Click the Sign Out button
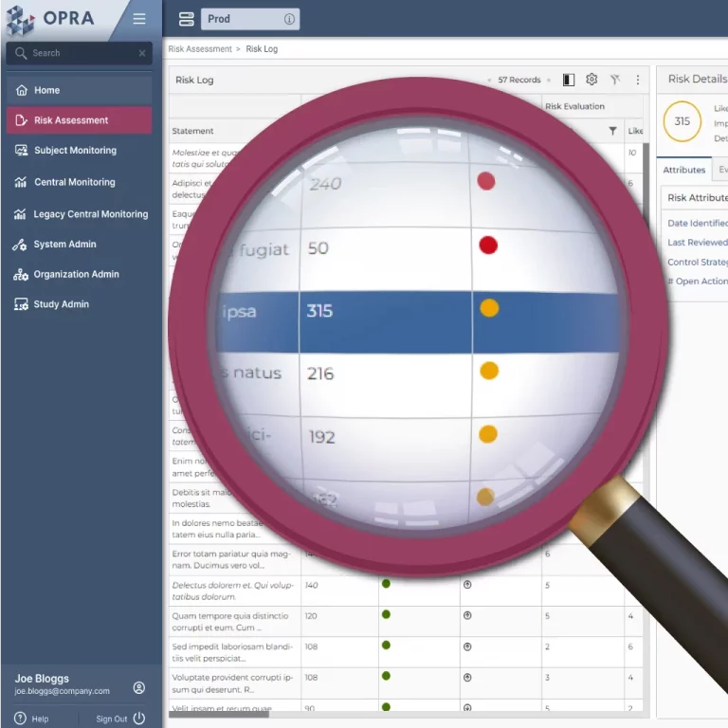The height and width of the screenshot is (728, 728). pyautogui.click(x=120, y=719)
